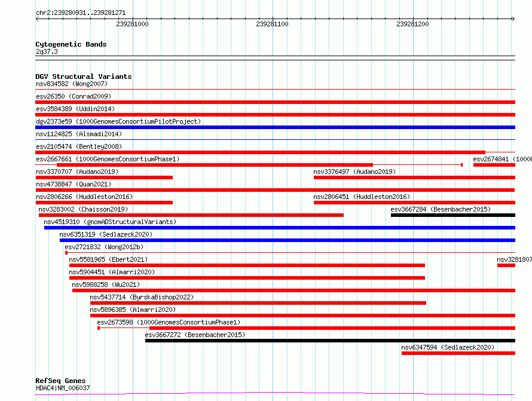Click the DGV Structural Variants track title

click(84, 76)
